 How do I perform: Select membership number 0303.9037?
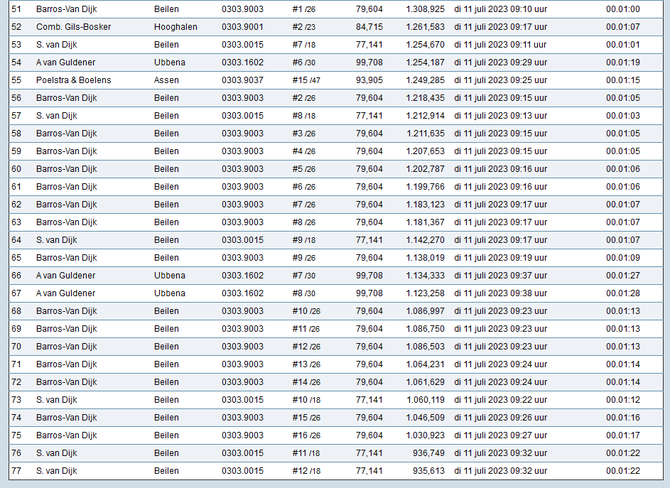click(242, 80)
